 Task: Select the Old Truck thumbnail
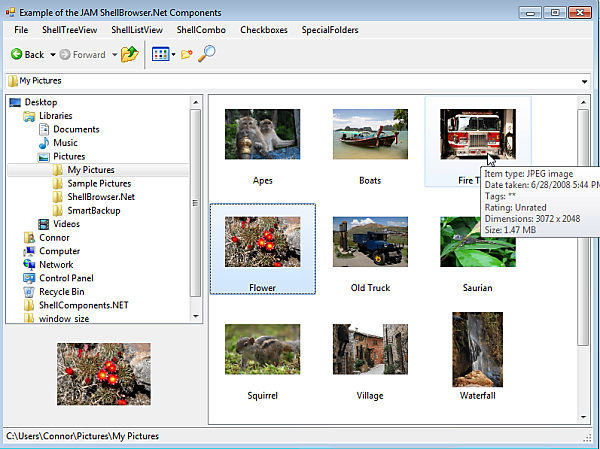click(370, 242)
